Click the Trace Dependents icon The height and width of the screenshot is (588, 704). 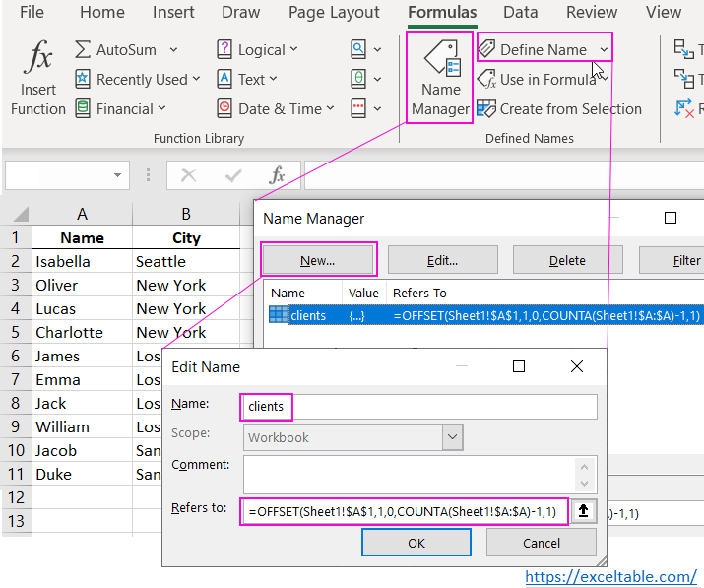click(683, 79)
